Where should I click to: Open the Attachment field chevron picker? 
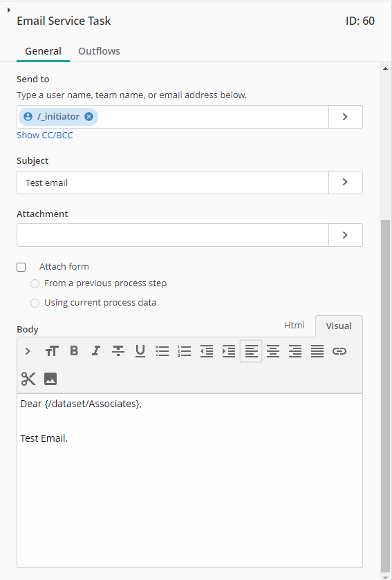pyautogui.click(x=346, y=235)
